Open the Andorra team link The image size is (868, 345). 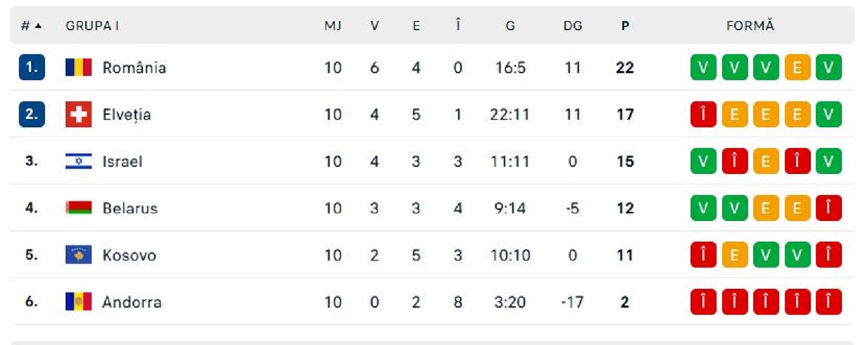(132, 302)
